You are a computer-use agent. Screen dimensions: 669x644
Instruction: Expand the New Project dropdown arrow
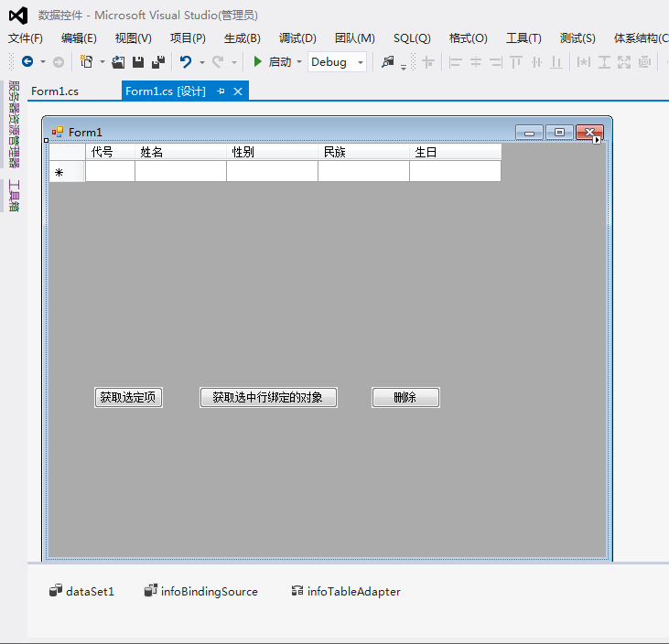(103, 62)
